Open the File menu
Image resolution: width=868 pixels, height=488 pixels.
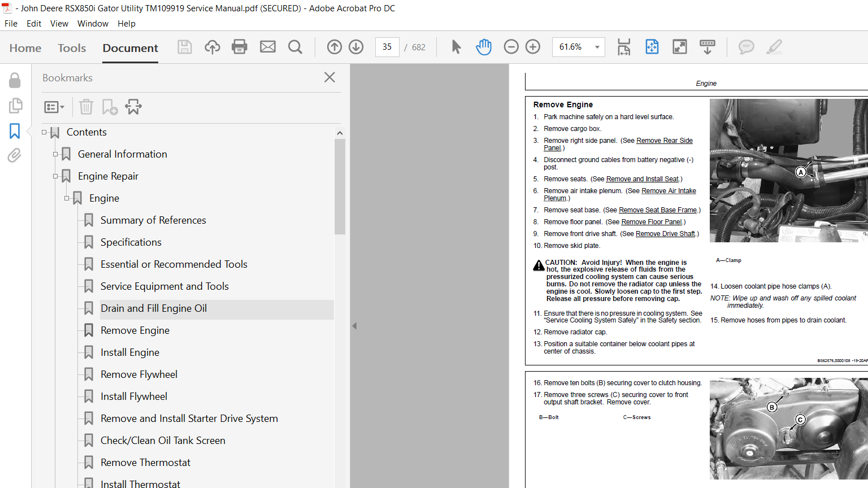click(11, 24)
